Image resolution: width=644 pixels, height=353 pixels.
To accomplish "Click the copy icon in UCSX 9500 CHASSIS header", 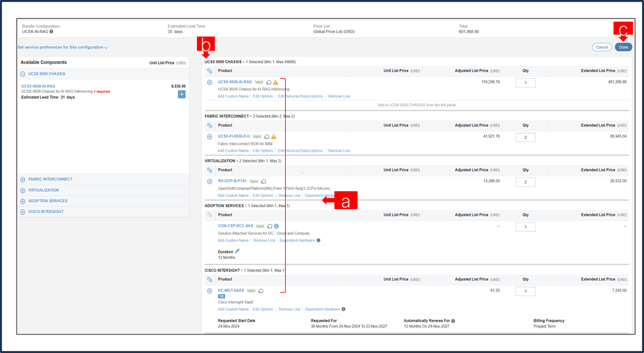I will click(210, 71).
